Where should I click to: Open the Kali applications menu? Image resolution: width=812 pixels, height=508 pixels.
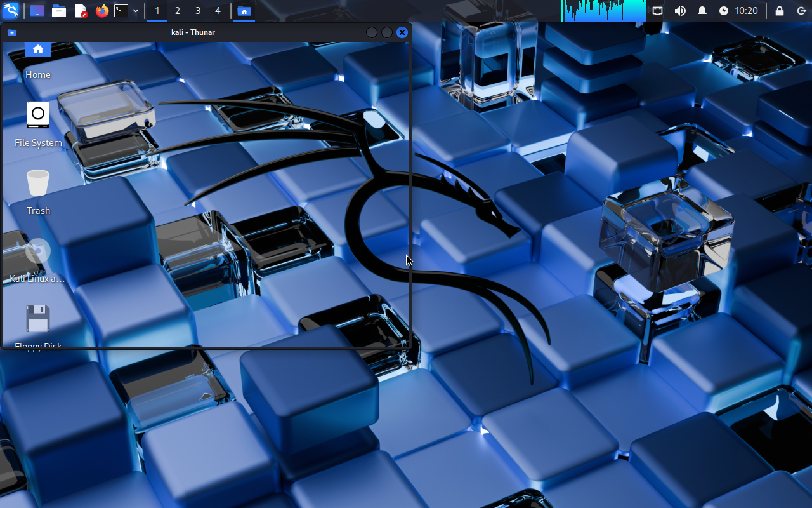click(x=11, y=11)
